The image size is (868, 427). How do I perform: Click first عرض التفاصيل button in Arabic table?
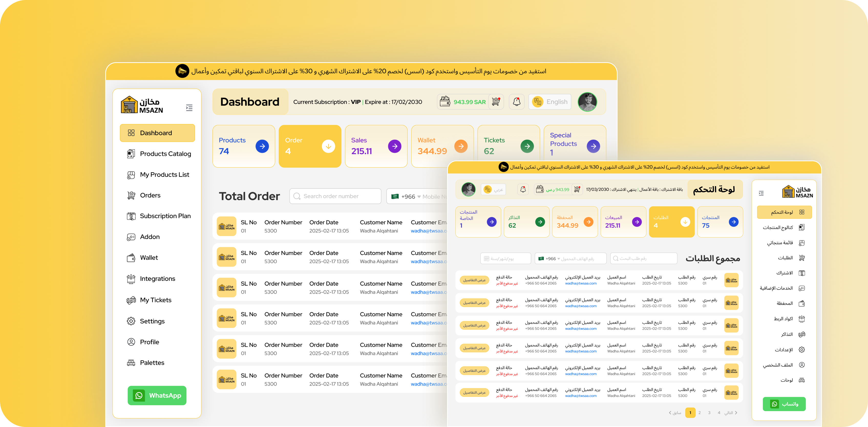(x=474, y=280)
